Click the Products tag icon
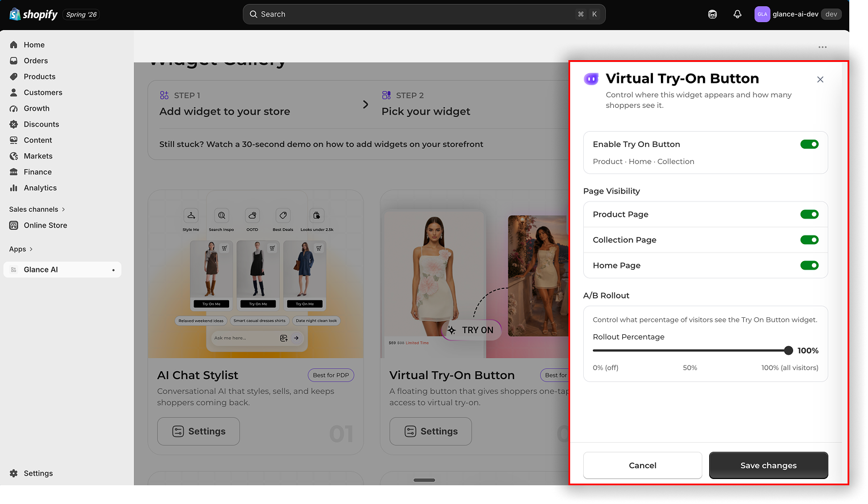Image resolution: width=868 pixels, height=504 pixels. [x=14, y=77]
